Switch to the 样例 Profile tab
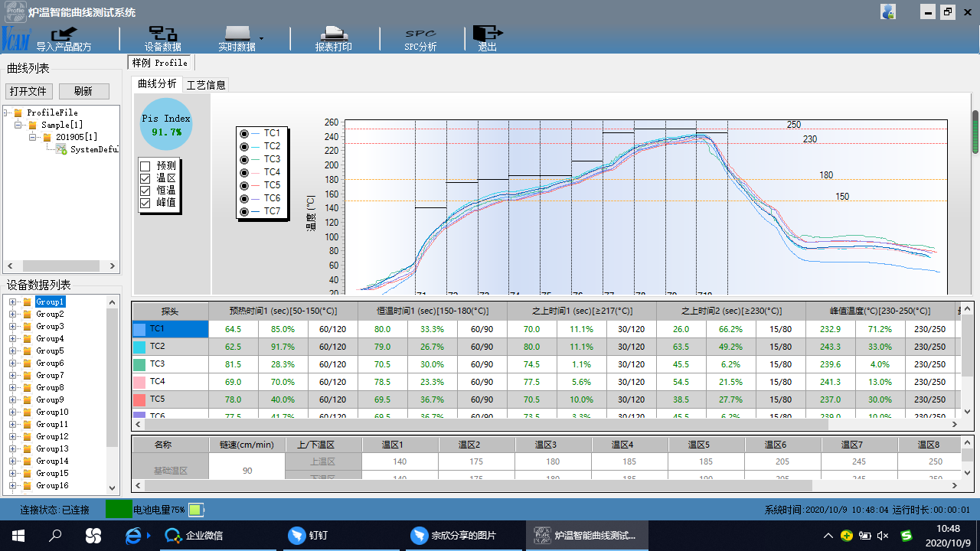Viewport: 980px width, 551px height. (160, 63)
